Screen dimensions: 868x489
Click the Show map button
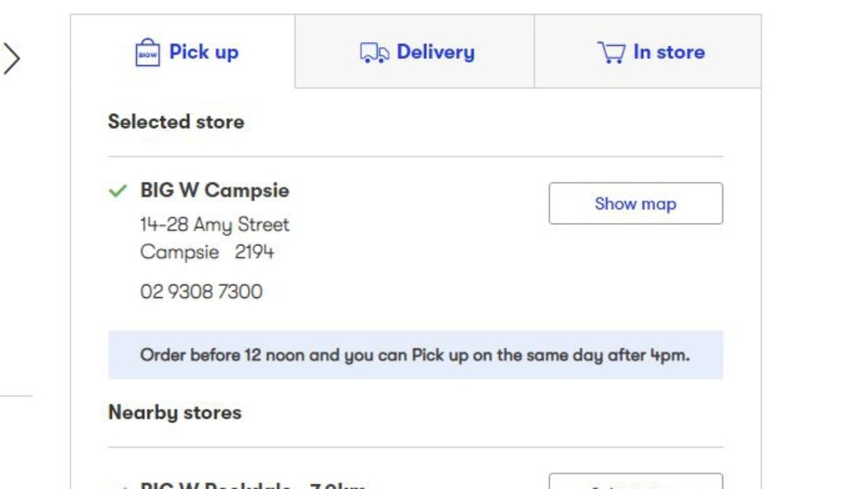pos(635,203)
